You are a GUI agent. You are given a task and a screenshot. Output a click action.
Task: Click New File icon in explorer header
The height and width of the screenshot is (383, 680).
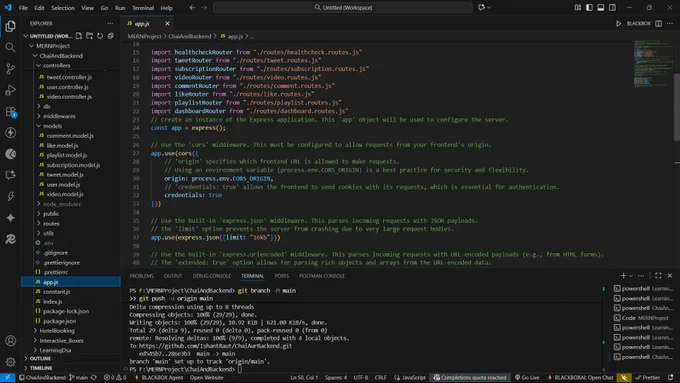[x=79, y=36]
